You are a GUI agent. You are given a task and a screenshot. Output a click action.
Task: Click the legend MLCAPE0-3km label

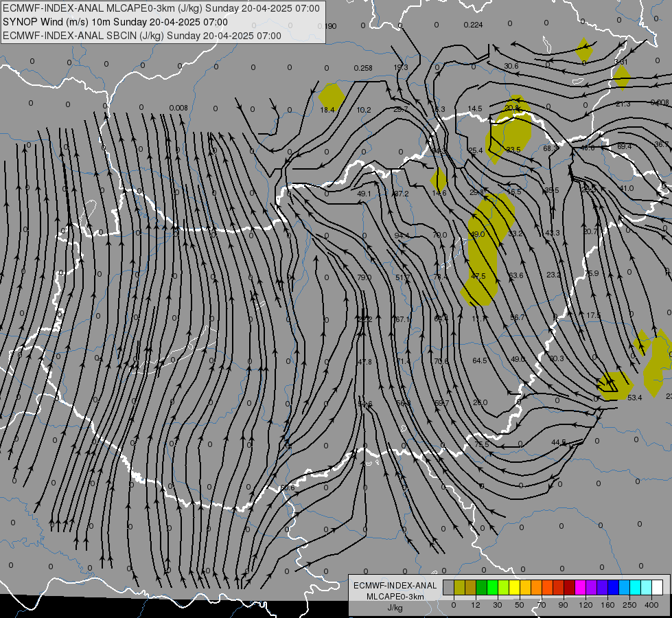click(395, 597)
